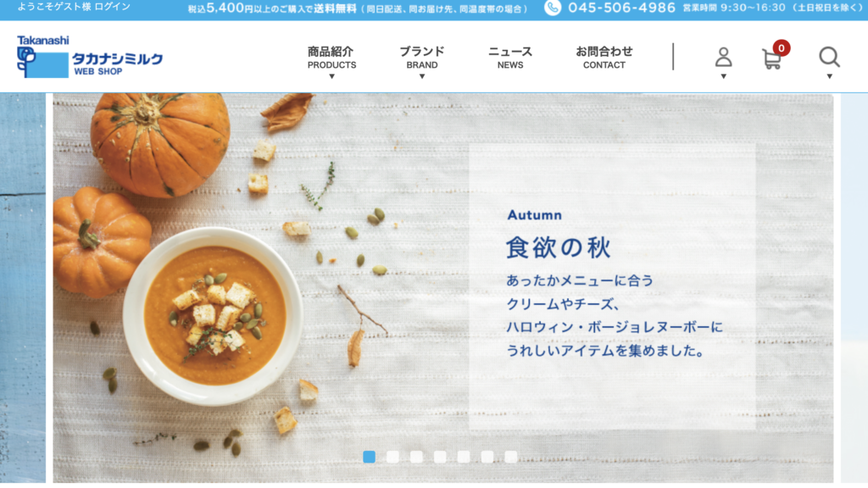868x488 pixels.
Task: Click the next slide peek at right edge
Action: point(854,288)
